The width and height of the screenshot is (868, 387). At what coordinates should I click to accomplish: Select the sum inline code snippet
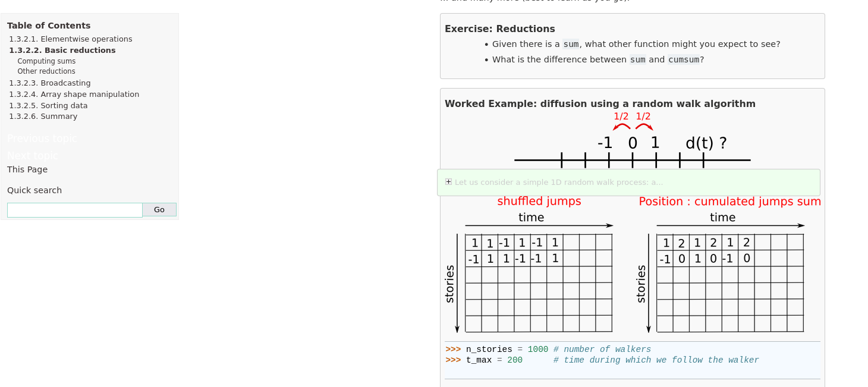pyautogui.click(x=570, y=43)
